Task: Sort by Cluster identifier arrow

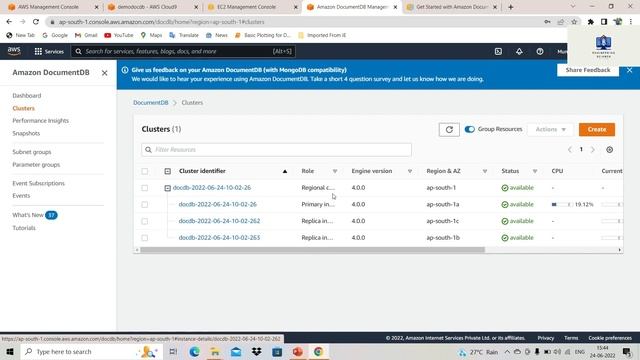Action: [x=284, y=171]
